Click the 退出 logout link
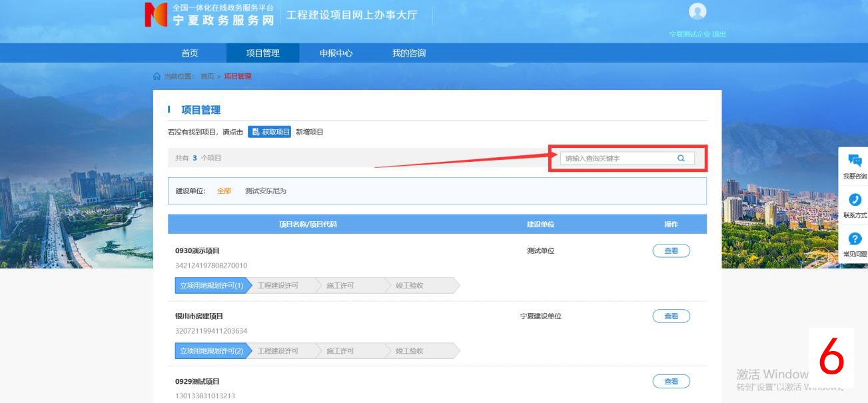Screen dimensions: 868x403 (719, 34)
